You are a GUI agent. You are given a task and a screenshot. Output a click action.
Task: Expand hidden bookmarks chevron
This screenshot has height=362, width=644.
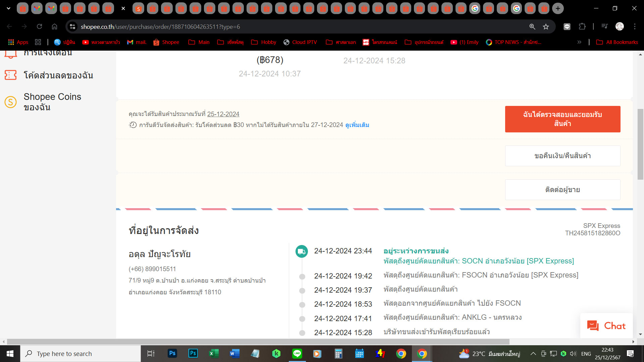click(x=579, y=42)
